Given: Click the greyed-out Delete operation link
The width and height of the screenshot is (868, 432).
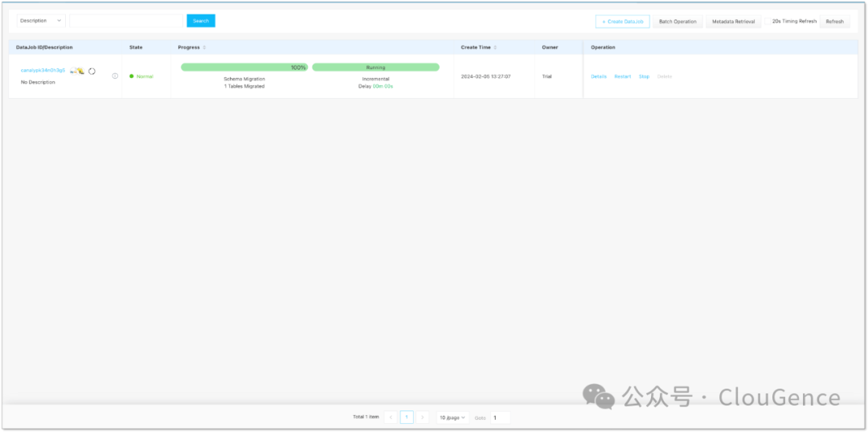Looking at the screenshot, I should tap(665, 76).
